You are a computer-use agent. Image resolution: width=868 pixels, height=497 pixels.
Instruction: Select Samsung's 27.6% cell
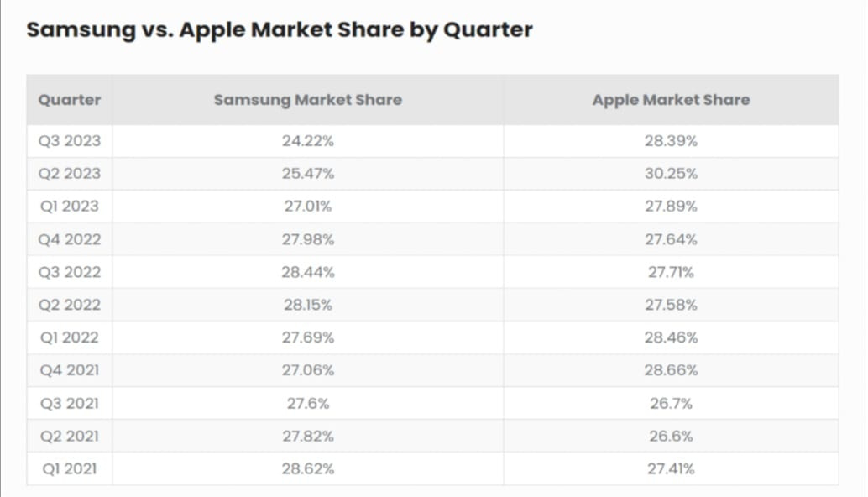(x=308, y=403)
